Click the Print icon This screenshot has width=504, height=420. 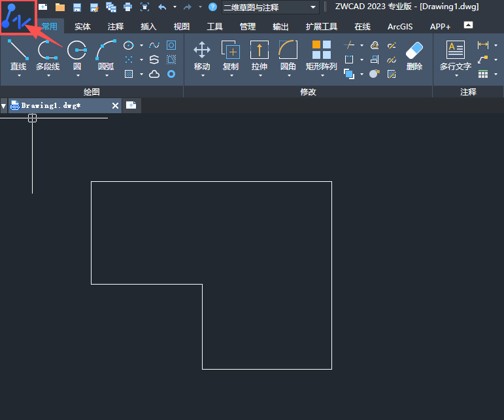pyautogui.click(x=128, y=7)
